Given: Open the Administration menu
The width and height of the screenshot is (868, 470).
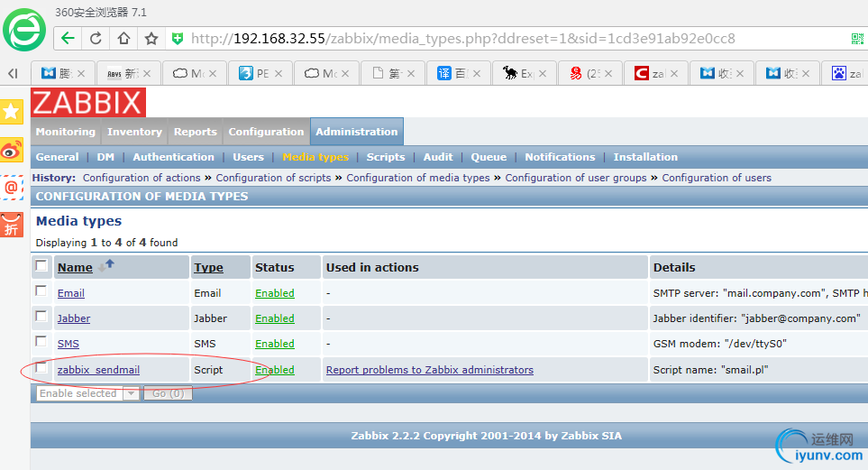Looking at the screenshot, I should pyautogui.click(x=357, y=132).
